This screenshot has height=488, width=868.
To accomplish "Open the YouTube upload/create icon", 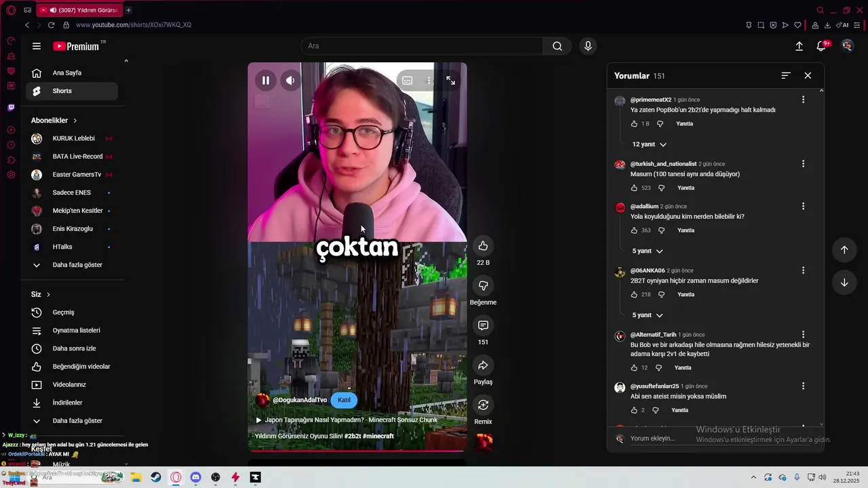I will click(x=799, y=46).
